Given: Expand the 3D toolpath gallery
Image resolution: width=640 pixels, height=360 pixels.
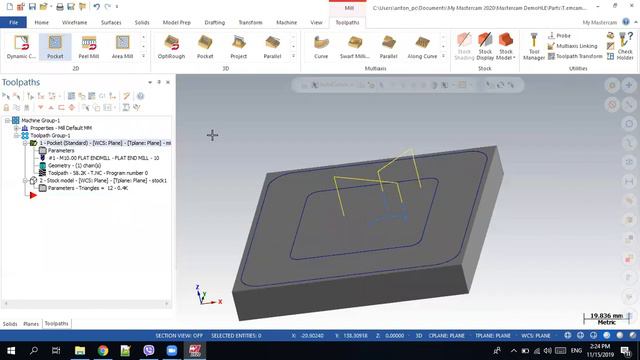Looking at the screenshot, I should [293, 56].
